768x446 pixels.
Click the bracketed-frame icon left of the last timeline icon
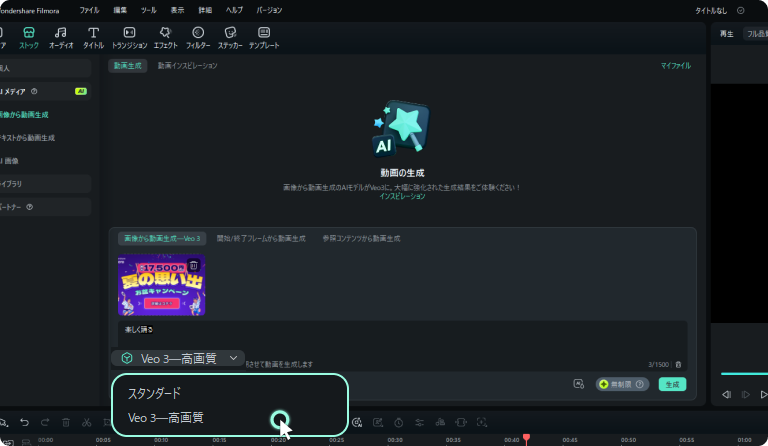(x=461, y=422)
